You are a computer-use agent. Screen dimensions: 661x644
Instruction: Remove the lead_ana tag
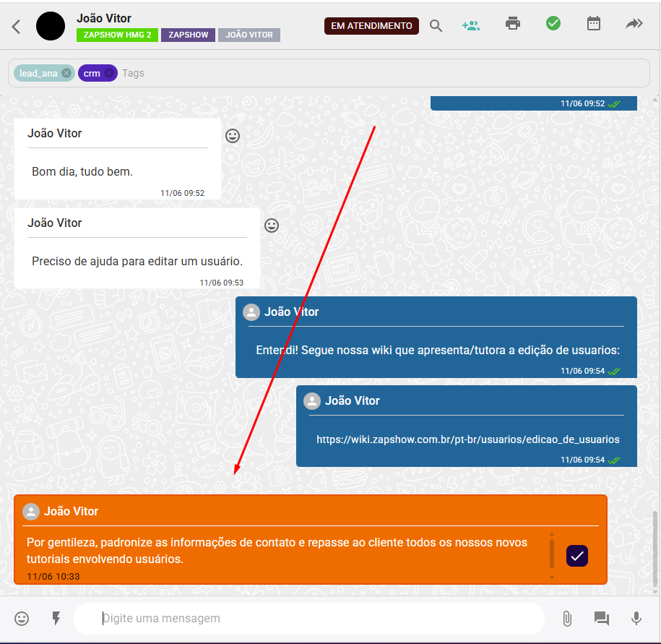tap(66, 73)
